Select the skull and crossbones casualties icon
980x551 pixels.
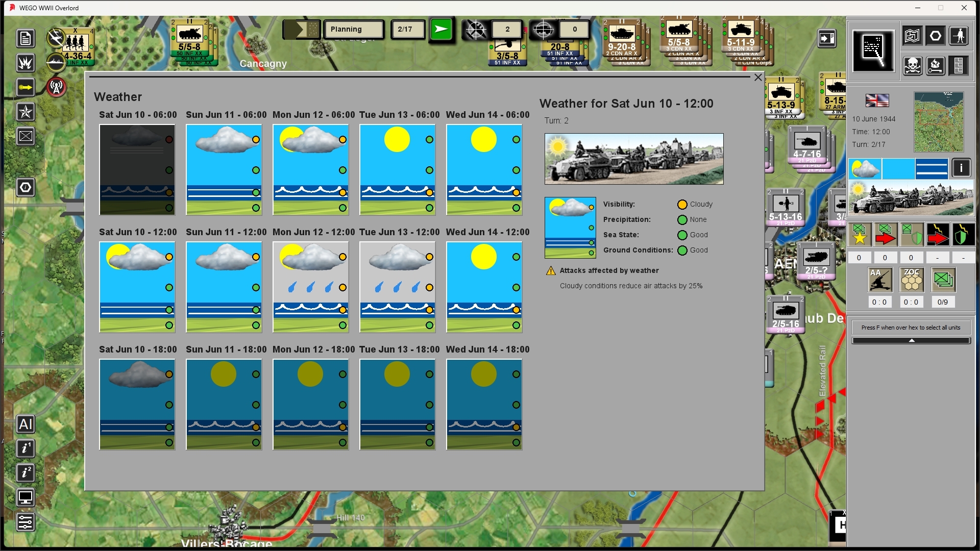coord(912,65)
